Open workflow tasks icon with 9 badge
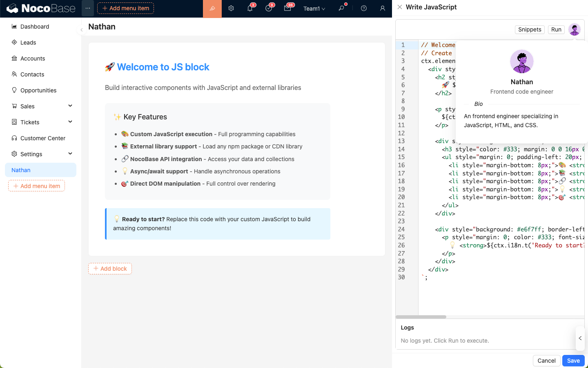This screenshot has width=588, height=368. [x=269, y=9]
